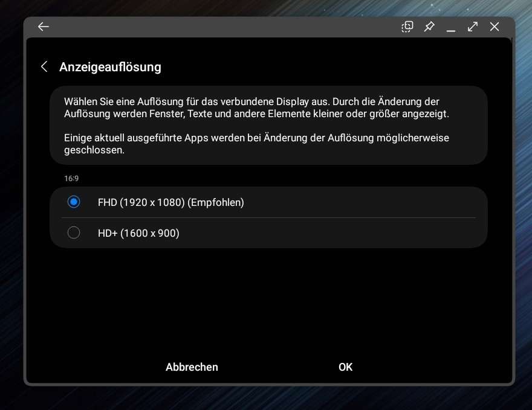
Task: Go back using chevron beside Anzeigeauflösung
Action: click(44, 66)
